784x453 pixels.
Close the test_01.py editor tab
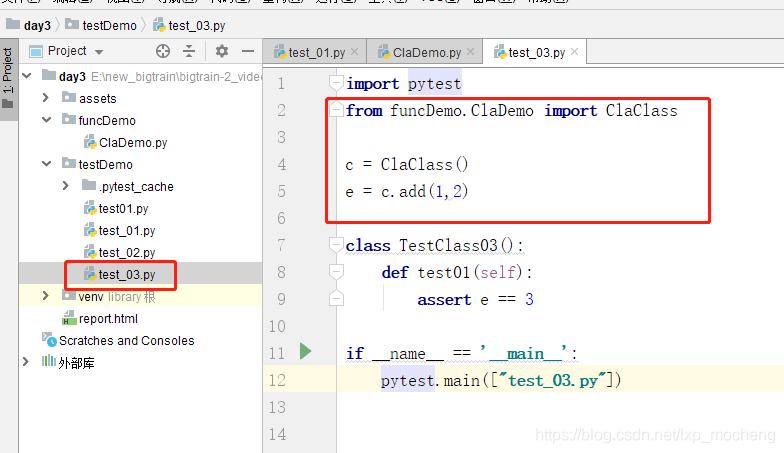click(x=354, y=52)
